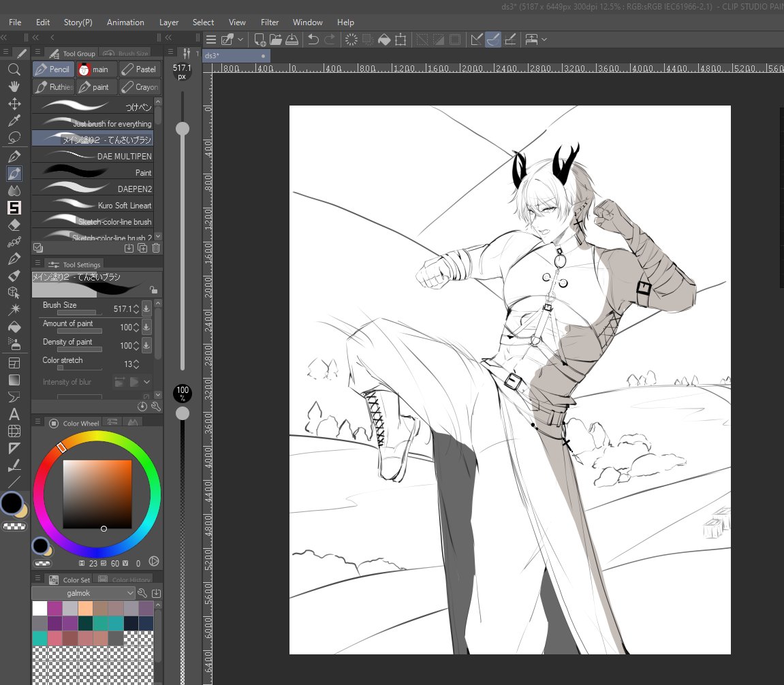The height and width of the screenshot is (685, 784).
Task: Adjust Color stretch stepper arrows
Action: point(136,364)
